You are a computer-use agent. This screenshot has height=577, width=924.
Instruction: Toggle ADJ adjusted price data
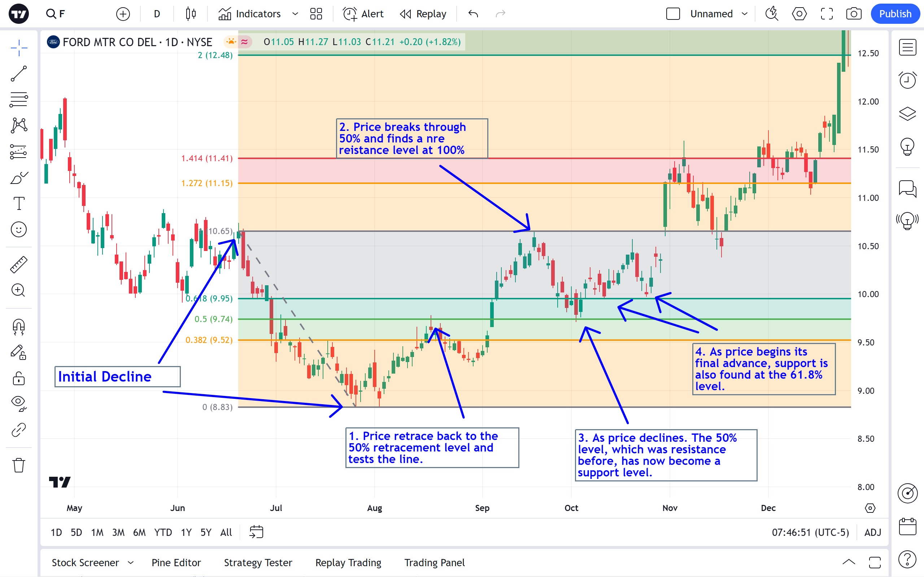pyautogui.click(x=872, y=532)
